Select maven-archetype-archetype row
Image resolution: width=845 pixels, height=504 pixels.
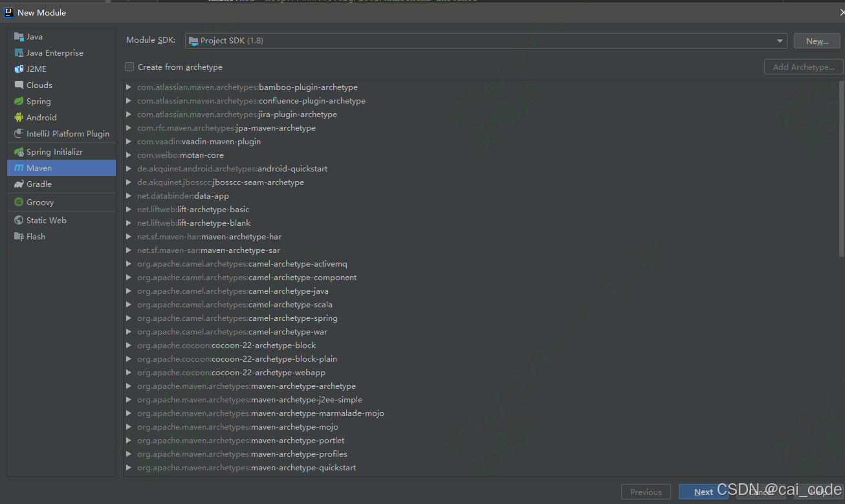(481, 386)
